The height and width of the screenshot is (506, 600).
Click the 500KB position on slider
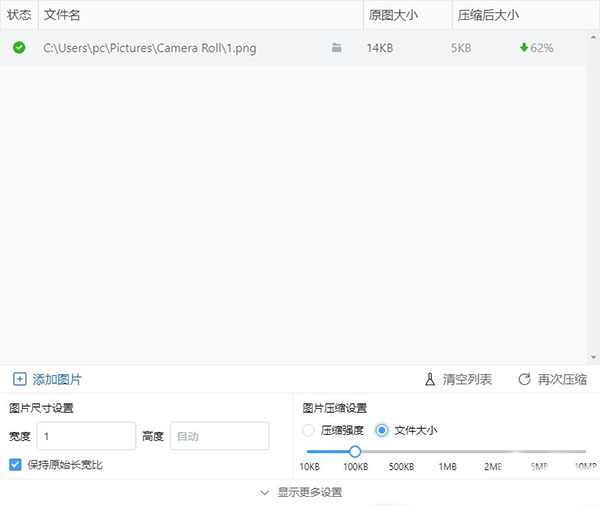[x=401, y=451]
